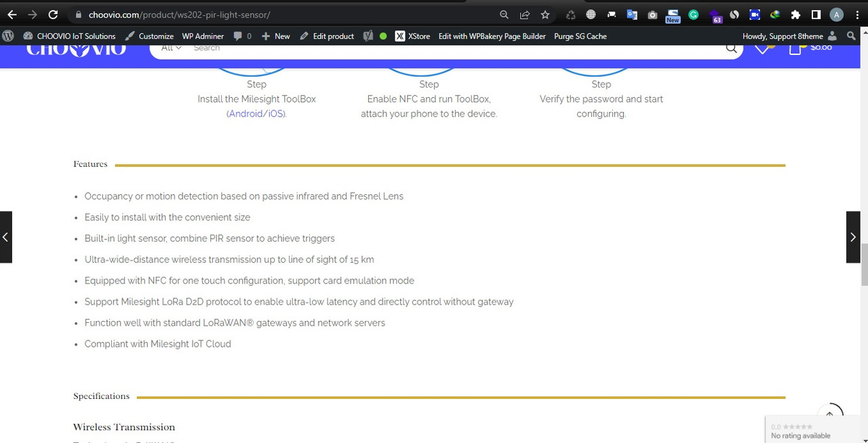Open the Chrome three-dot menu
The image size is (868, 443).
click(x=856, y=14)
